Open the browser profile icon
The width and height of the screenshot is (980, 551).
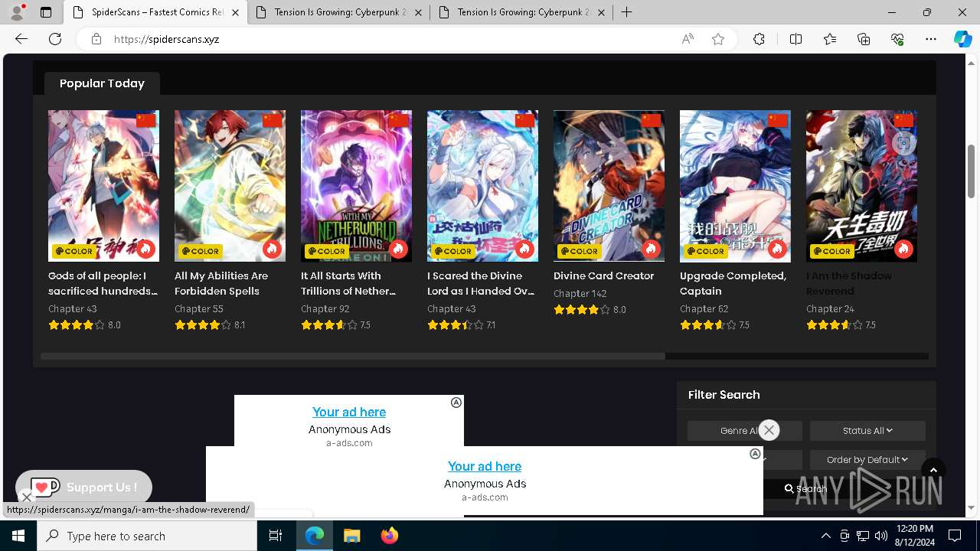click(x=17, y=12)
